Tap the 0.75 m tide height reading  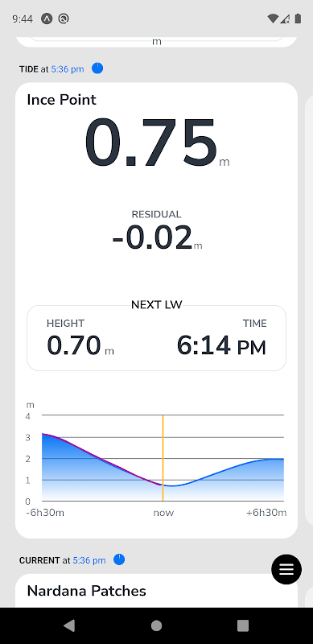pyautogui.click(x=156, y=142)
